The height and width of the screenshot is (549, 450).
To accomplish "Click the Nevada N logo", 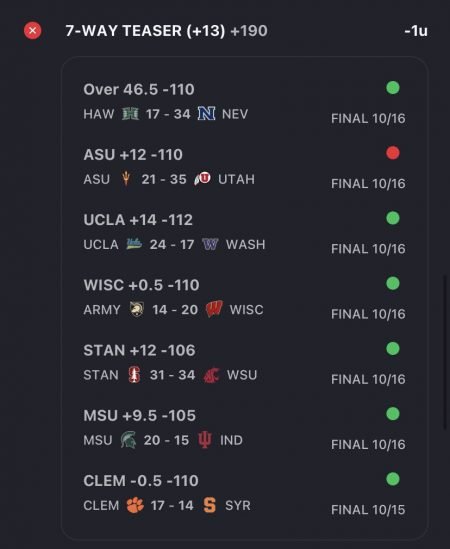I will click(206, 114).
